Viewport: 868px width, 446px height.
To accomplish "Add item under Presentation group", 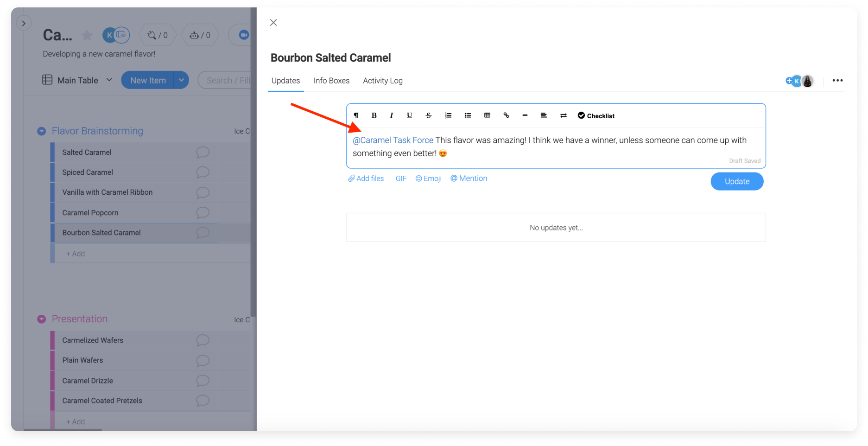I will click(x=75, y=421).
